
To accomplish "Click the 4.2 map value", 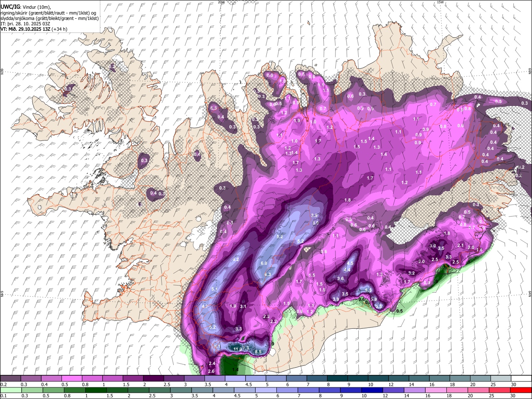I will tap(236, 259).
